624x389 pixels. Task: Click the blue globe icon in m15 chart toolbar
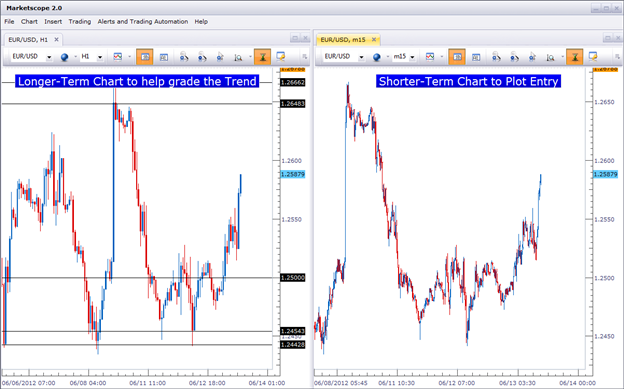point(376,57)
